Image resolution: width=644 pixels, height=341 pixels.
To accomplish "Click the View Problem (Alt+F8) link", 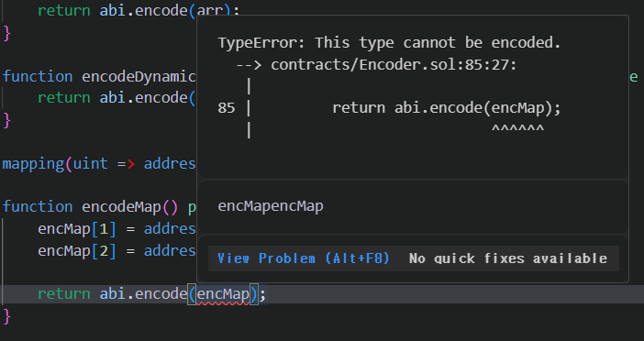I will pyautogui.click(x=303, y=258).
